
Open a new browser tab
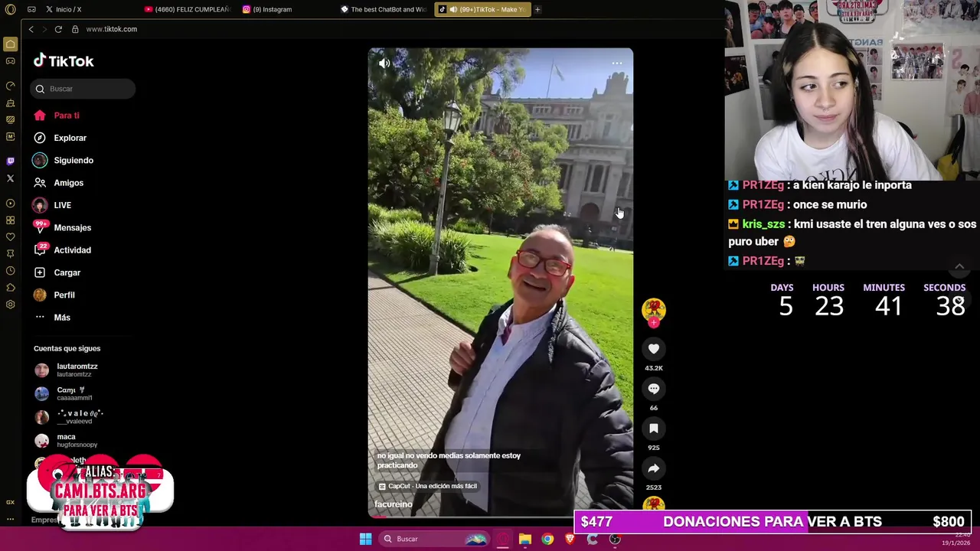pyautogui.click(x=537, y=9)
